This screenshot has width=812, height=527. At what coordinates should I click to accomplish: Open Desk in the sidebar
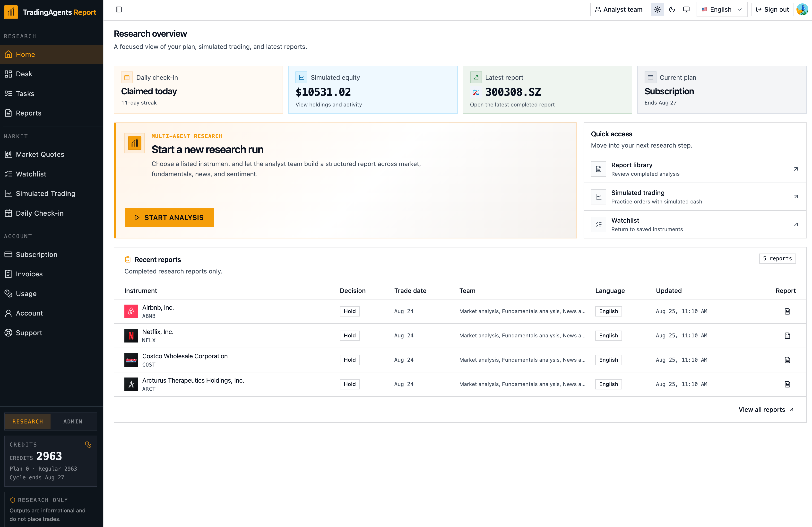point(52,74)
